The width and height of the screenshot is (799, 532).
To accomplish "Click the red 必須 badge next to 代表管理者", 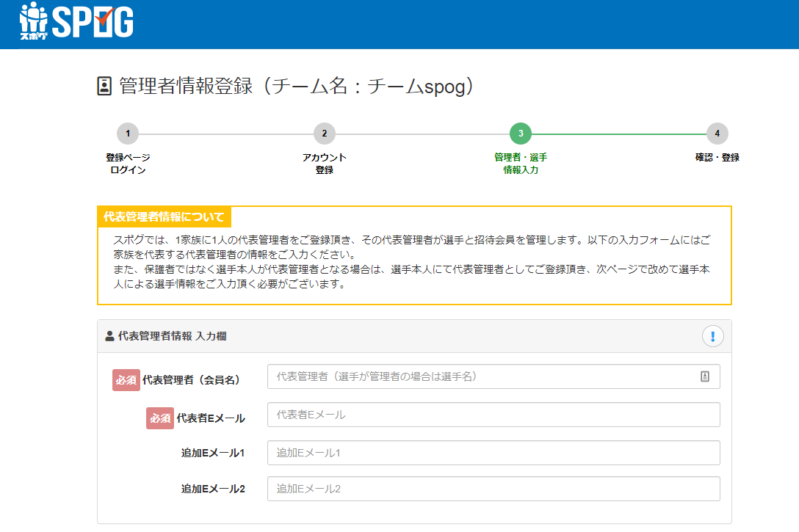I will [126, 376].
